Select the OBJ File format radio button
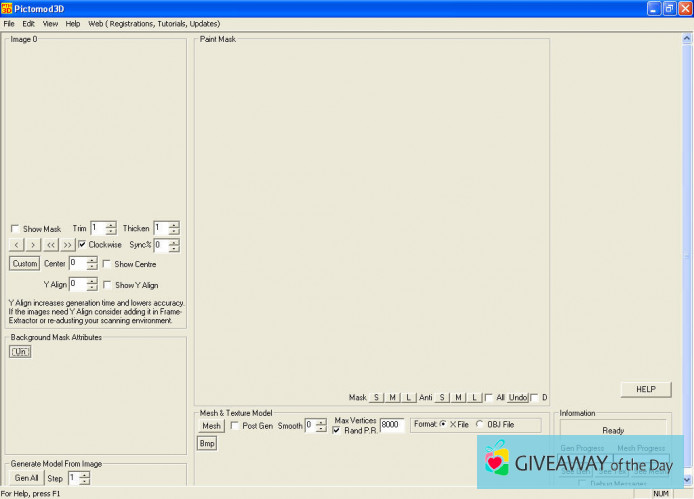This screenshot has height=499, width=694. (x=480, y=425)
